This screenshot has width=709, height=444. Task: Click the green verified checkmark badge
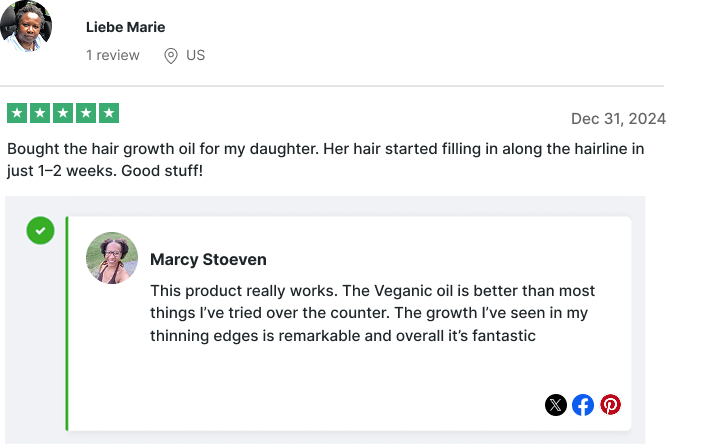pyautogui.click(x=40, y=231)
